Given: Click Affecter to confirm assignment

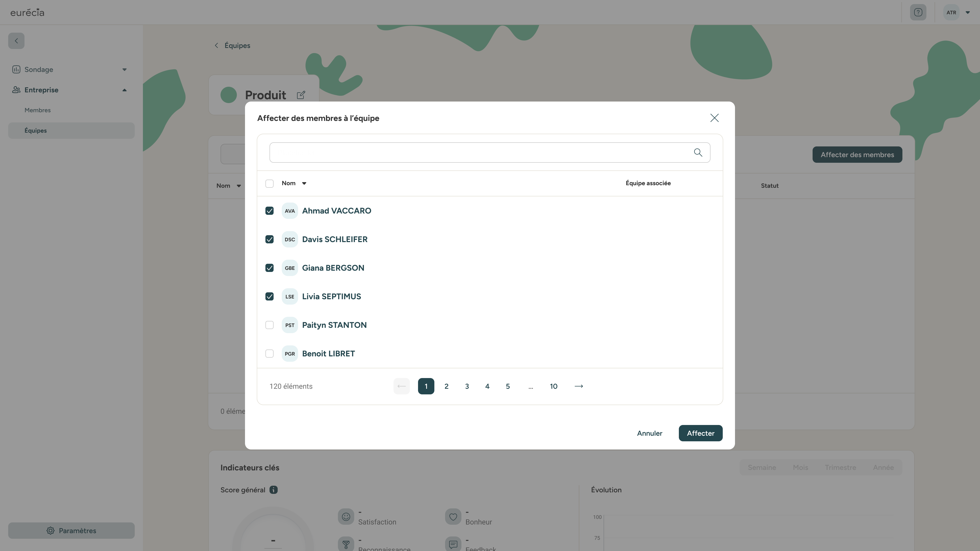Looking at the screenshot, I should (700, 433).
